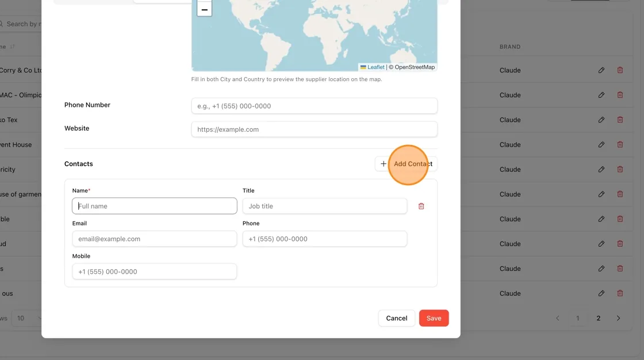The height and width of the screenshot is (360, 644).
Task: Click the map preview area
Action: [314, 35]
